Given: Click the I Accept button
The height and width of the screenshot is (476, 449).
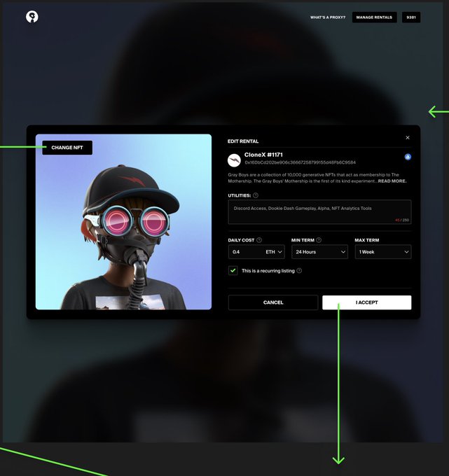Looking at the screenshot, I should [366, 302].
